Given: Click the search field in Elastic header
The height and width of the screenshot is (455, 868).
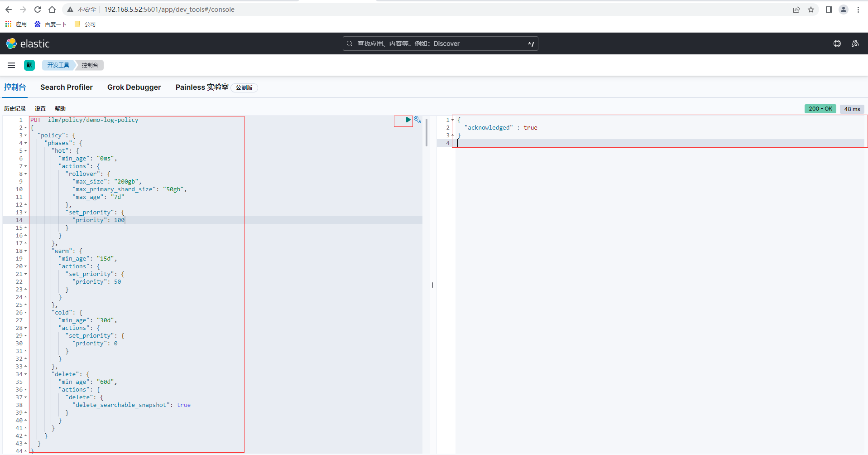Looking at the screenshot, I should (440, 44).
